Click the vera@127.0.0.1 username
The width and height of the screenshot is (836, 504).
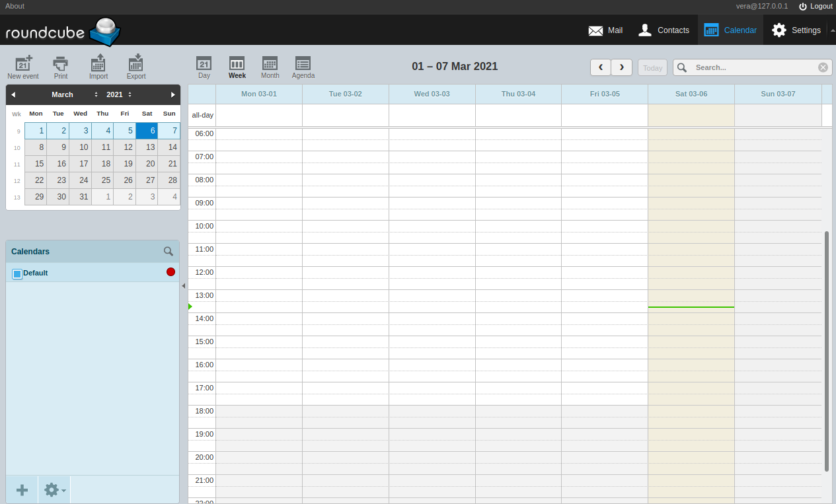click(x=762, y=6)
